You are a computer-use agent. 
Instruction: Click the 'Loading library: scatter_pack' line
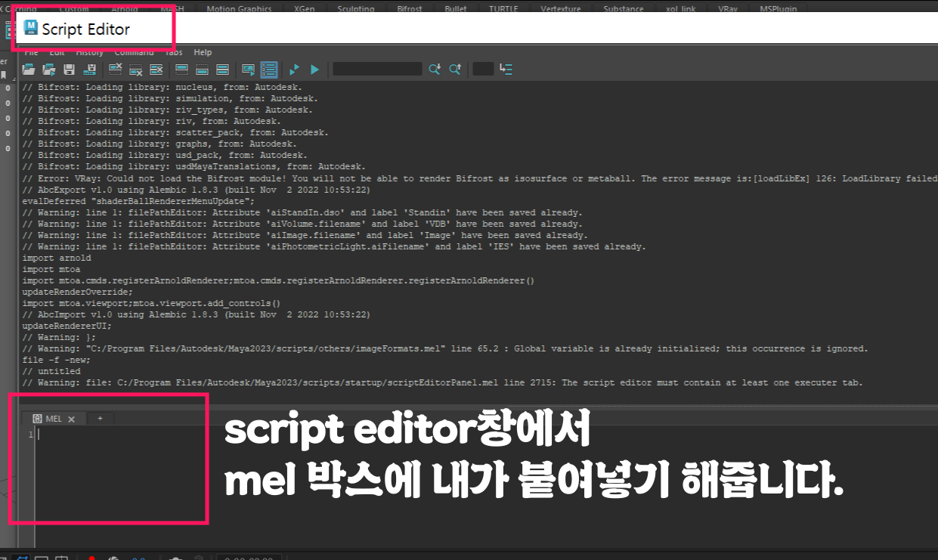[x=175, y=132]
